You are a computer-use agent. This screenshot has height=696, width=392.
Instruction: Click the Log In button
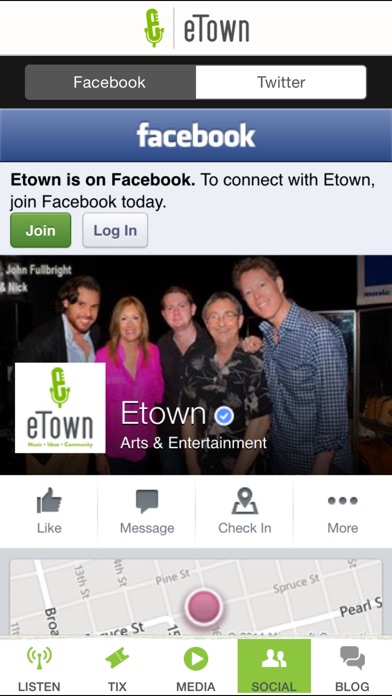[115, 230]
